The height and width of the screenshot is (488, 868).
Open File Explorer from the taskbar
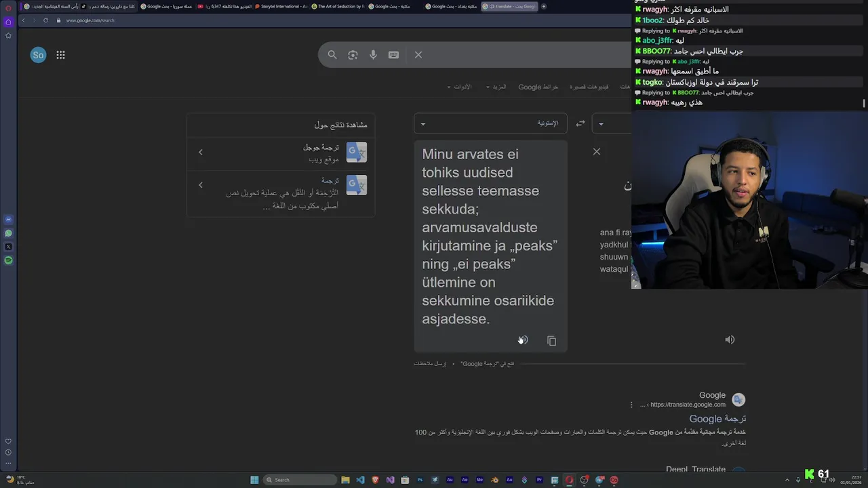coord(345,480)
